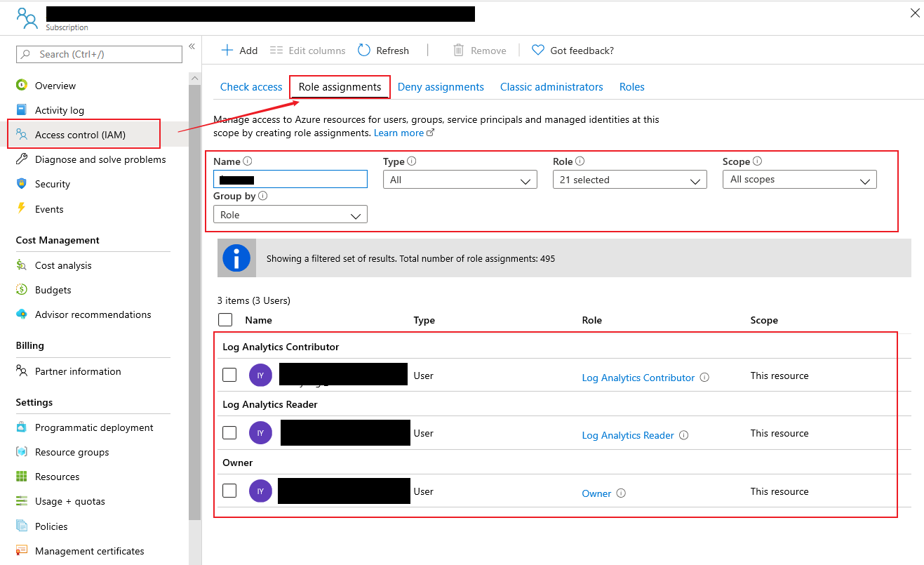Click the Add button

pos(239,51)
